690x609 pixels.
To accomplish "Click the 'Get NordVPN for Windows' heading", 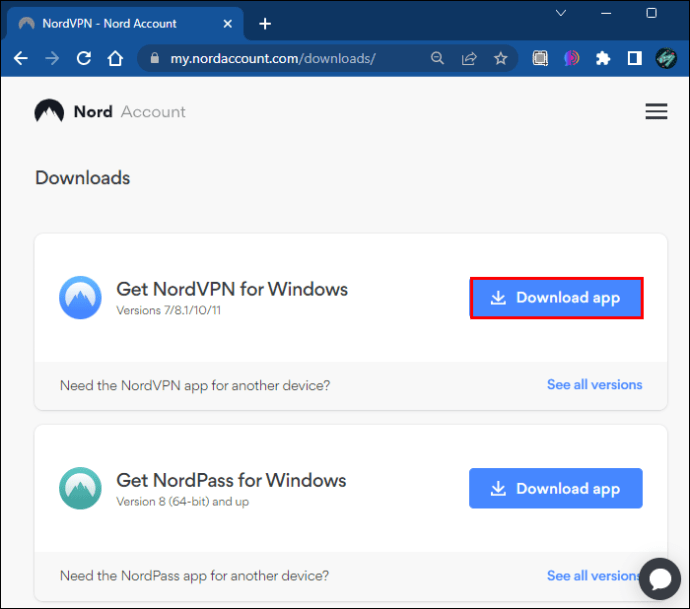I will (232, 290).
